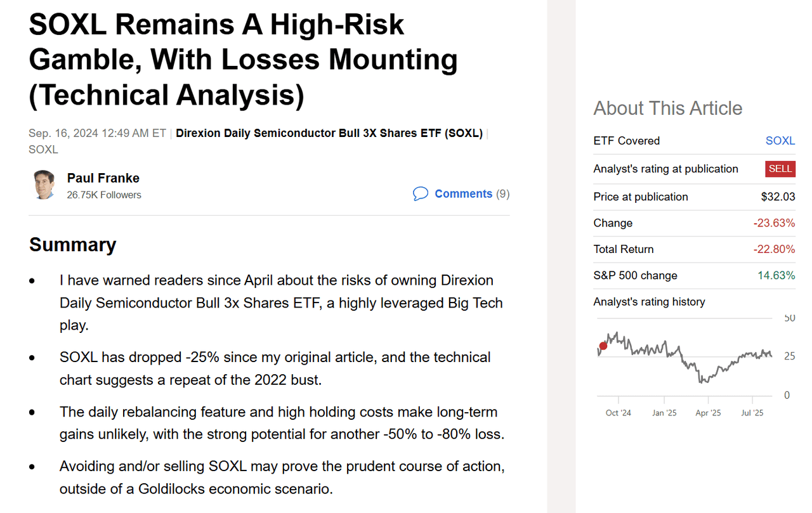Click the About This Article heading
Viewport: 812px width, 513px height.
click(668, 108)
